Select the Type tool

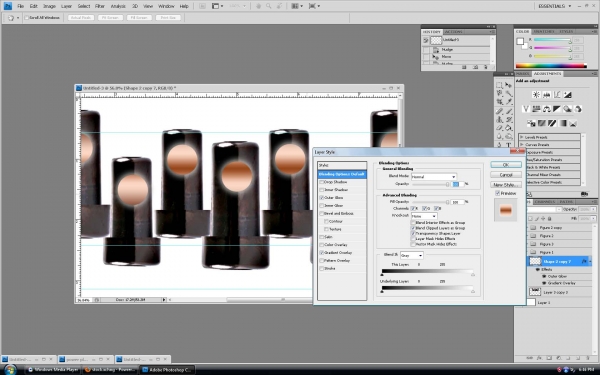pos(509,145)
